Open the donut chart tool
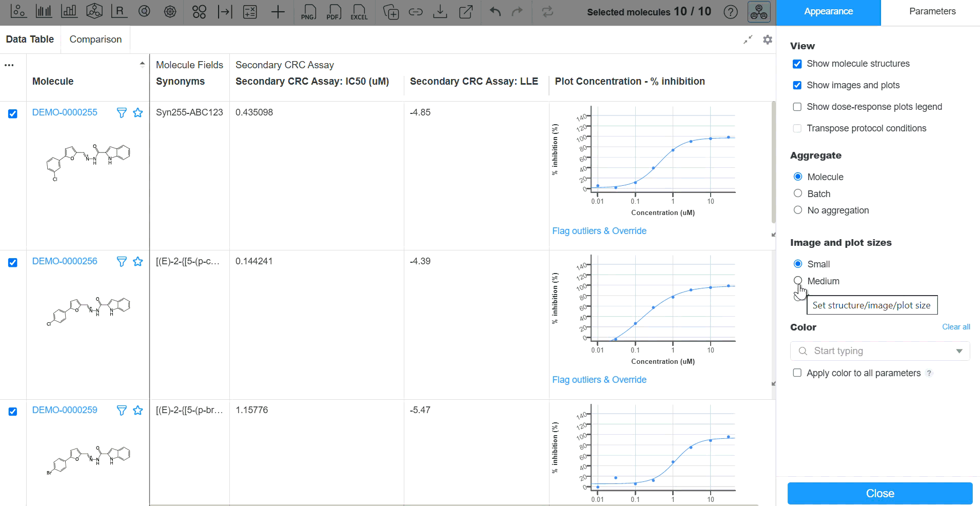Viewport: 980px width, 506px height. [145, 11]
